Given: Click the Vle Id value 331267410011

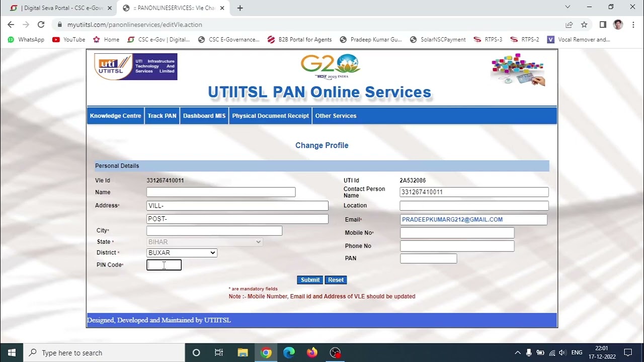Looking at the screenshot, I should tap(165, 180).
